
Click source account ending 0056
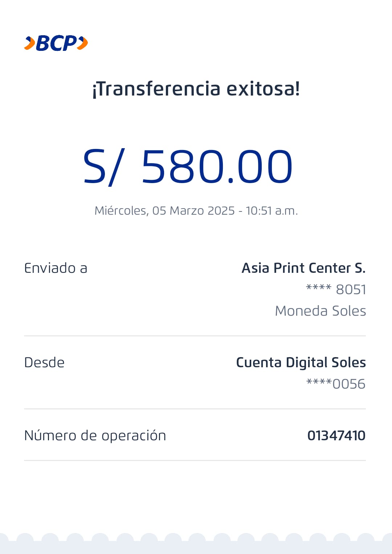point(336,384)
